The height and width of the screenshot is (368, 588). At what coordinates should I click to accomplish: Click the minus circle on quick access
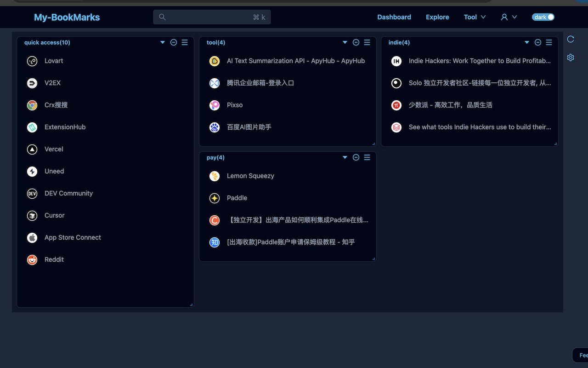point(174,42)
